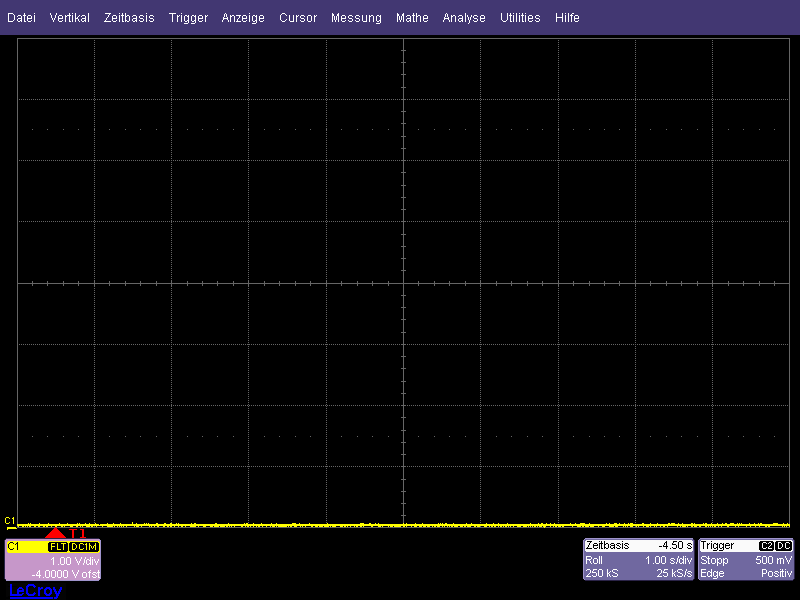Open the Trigger menu in the menu bar
This screenshot has height=600, width=800.
coord(188,18)
